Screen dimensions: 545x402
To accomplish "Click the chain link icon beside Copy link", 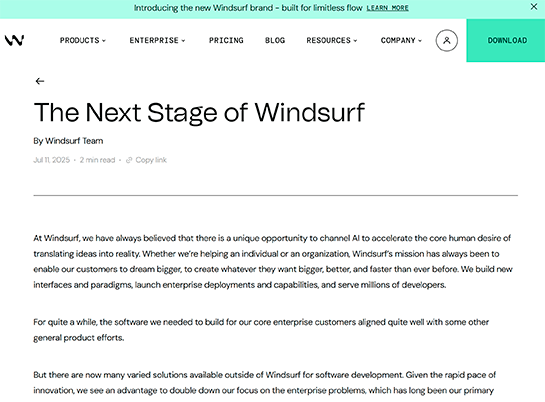I will [129, 160].
